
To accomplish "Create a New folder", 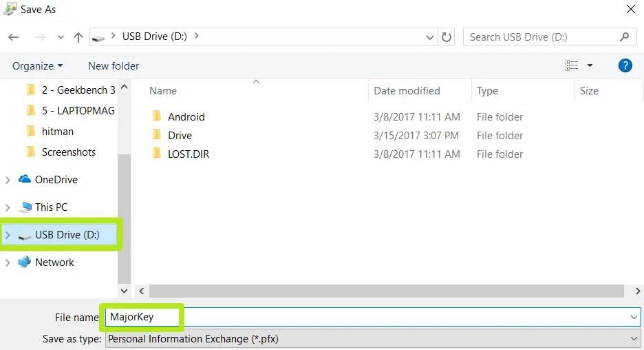I will coord(114,66).
